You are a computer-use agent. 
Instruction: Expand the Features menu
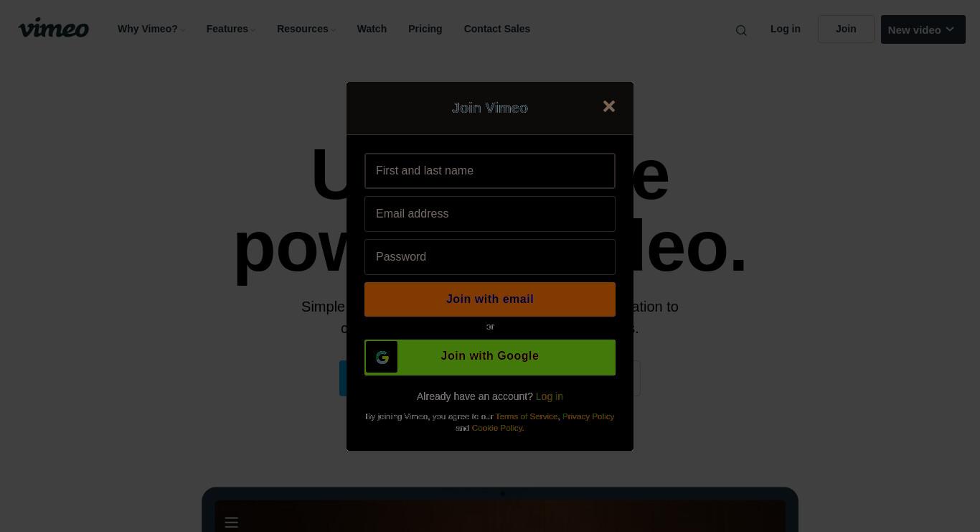230,29
